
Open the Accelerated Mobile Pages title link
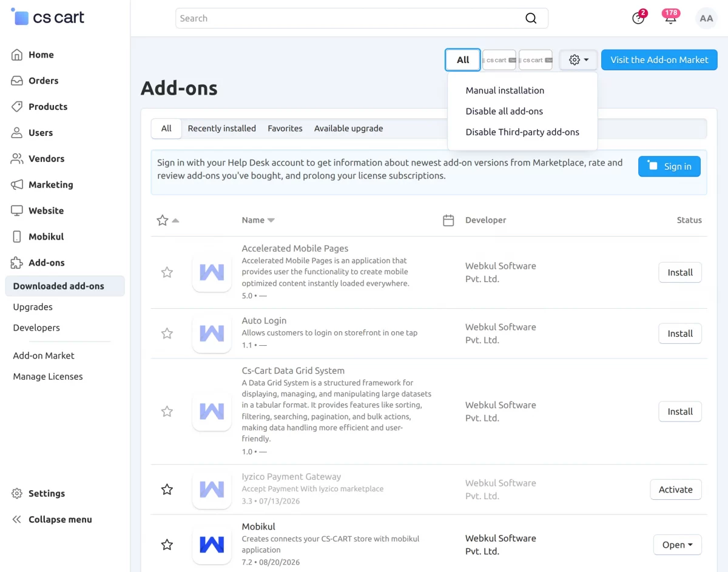pos(295,249)
